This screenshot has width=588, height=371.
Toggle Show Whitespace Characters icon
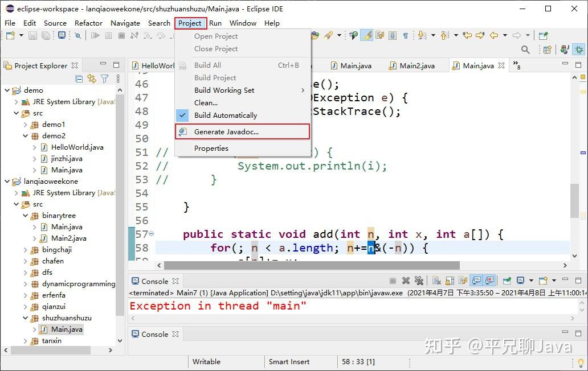[405, 36]
